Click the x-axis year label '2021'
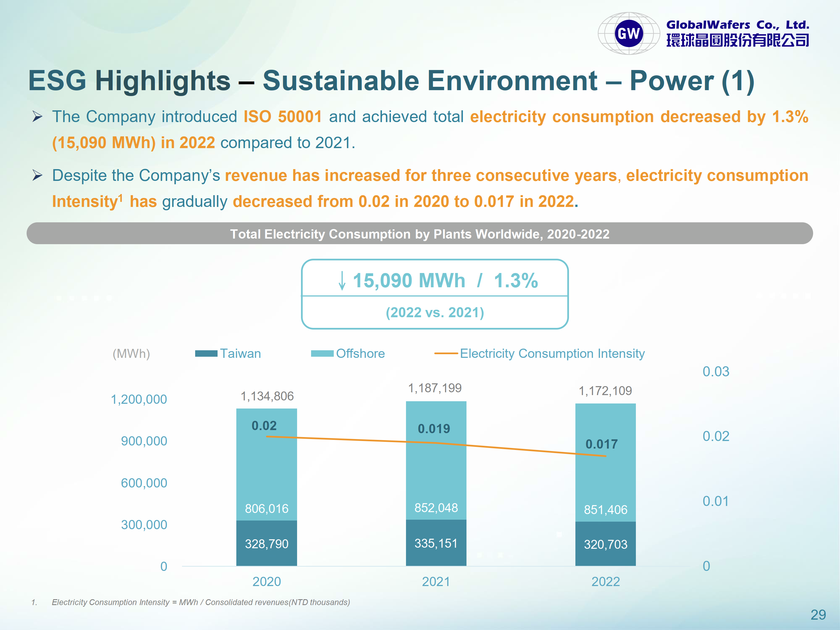 pos(436,582)
